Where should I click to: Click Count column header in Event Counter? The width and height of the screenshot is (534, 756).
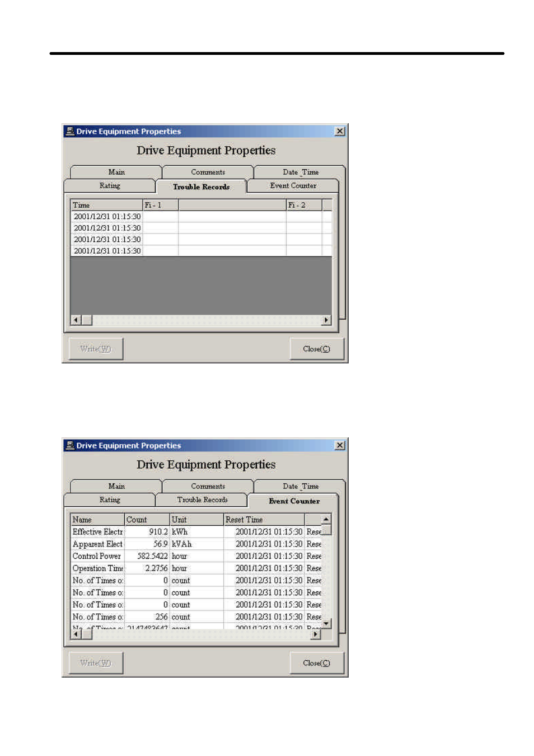(147, 520)
